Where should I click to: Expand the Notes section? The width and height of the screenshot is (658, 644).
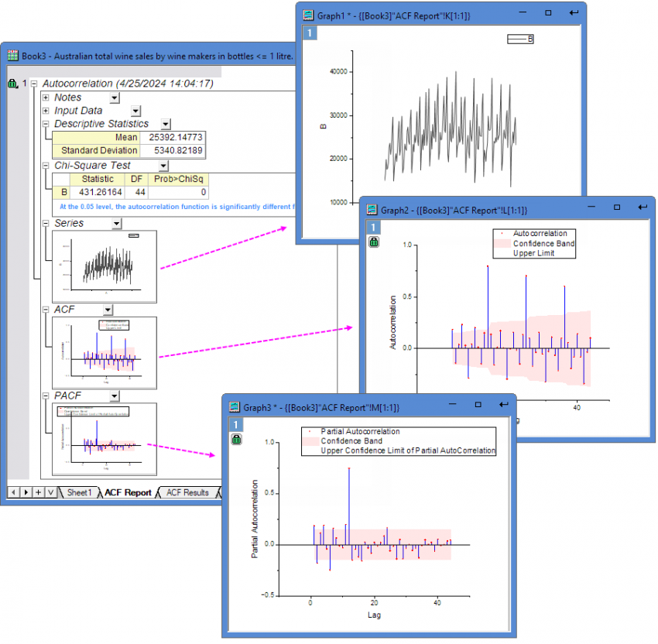pos(46,98)
